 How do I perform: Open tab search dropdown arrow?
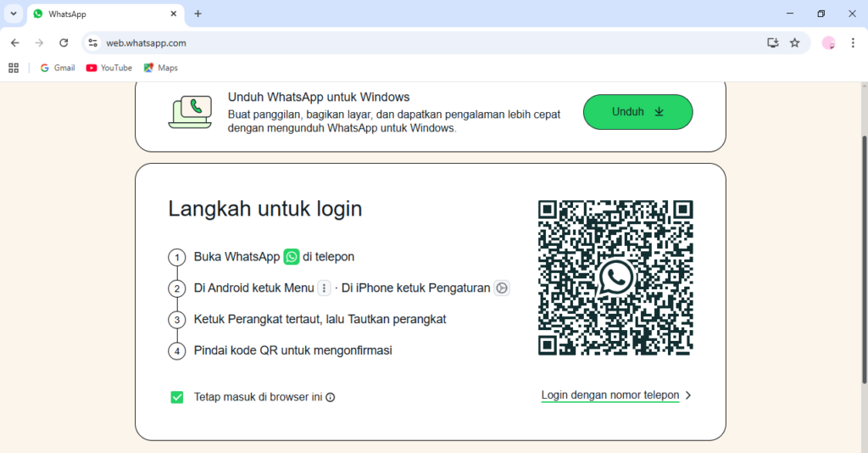(x=14, y=14)
